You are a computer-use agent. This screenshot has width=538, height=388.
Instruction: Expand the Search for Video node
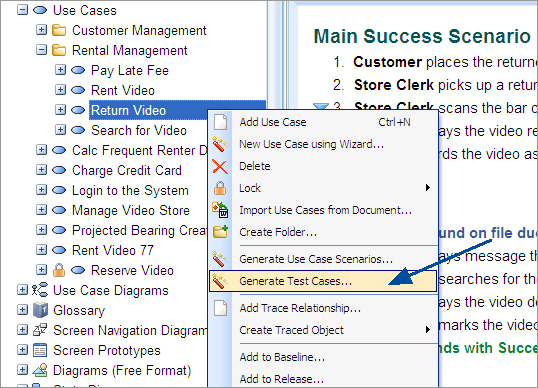[x=60, y=130]
